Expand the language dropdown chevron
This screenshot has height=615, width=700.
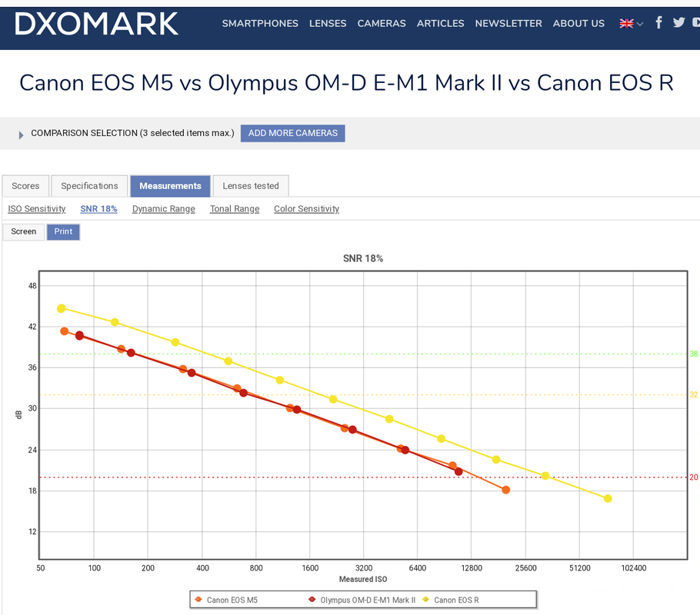(640, 24)
